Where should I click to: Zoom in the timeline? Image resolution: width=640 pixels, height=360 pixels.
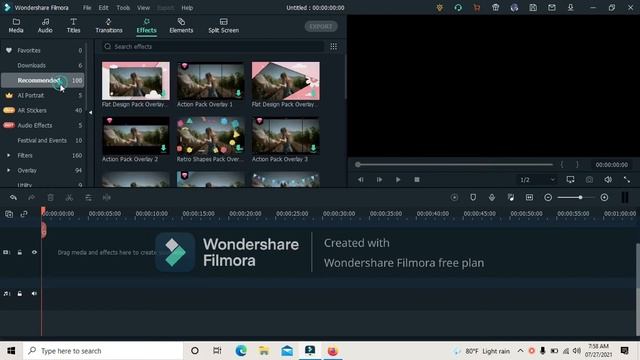pos(604,198)
